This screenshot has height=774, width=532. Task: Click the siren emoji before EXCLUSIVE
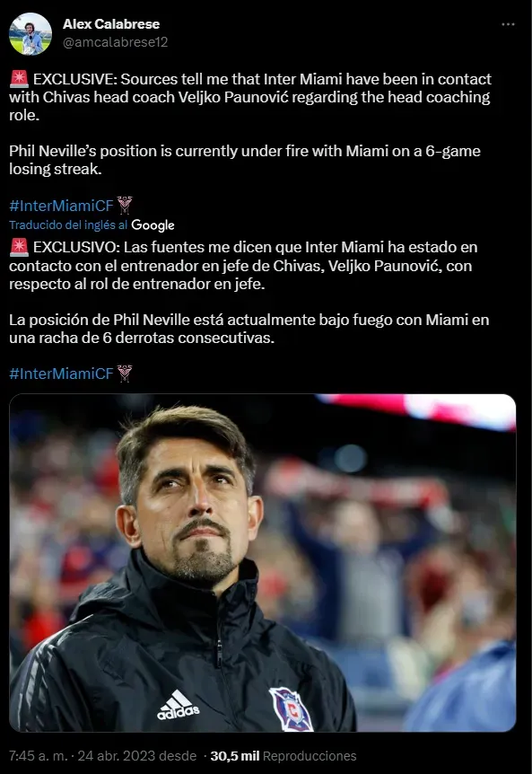(19, 79)
